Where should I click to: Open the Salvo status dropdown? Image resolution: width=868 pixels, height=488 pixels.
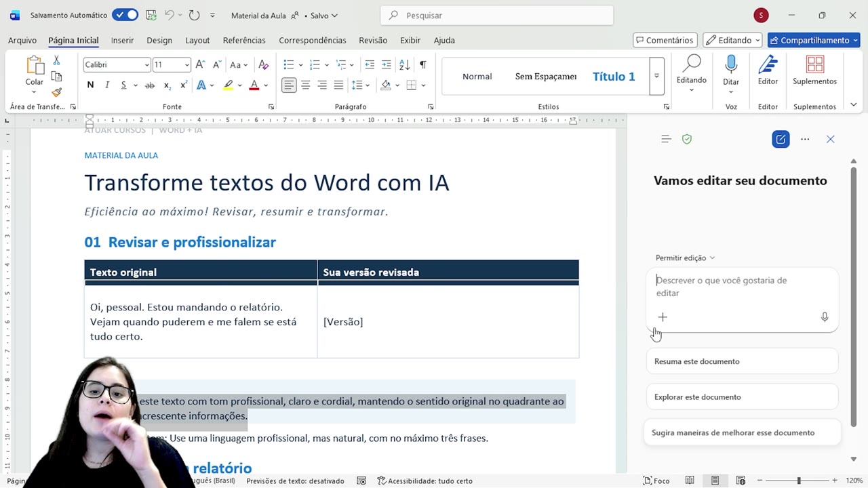(x=323, y=16)
